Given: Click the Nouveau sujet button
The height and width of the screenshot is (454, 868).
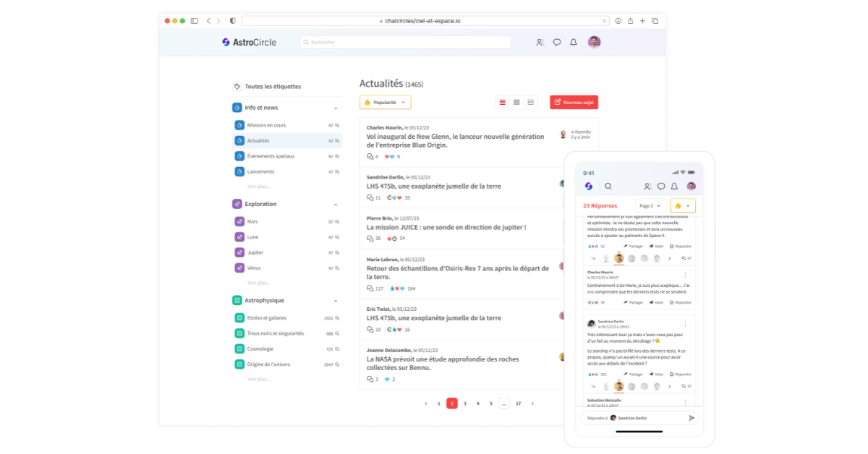Looking at the screenshot, I should (x=574, y=103).
